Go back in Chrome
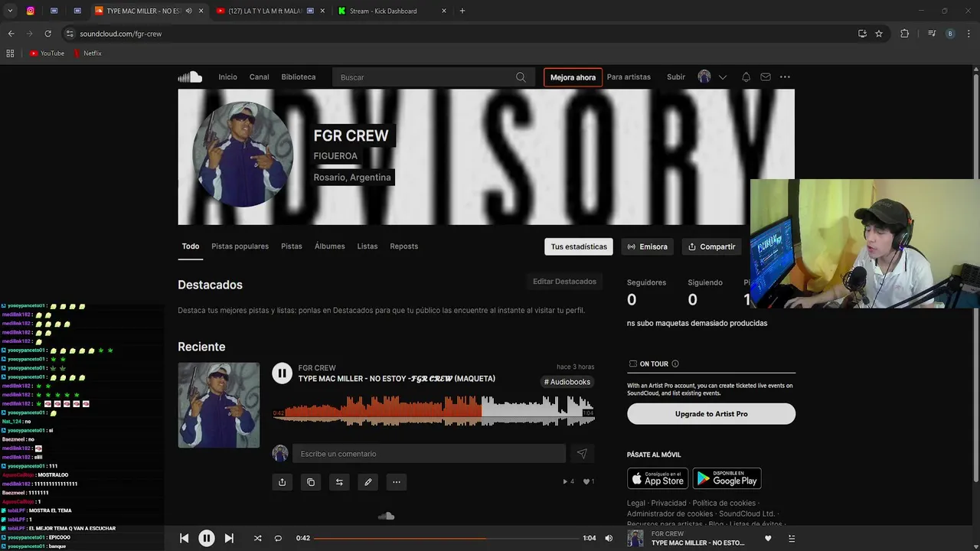The image size is (980, 551). [11, 34]
